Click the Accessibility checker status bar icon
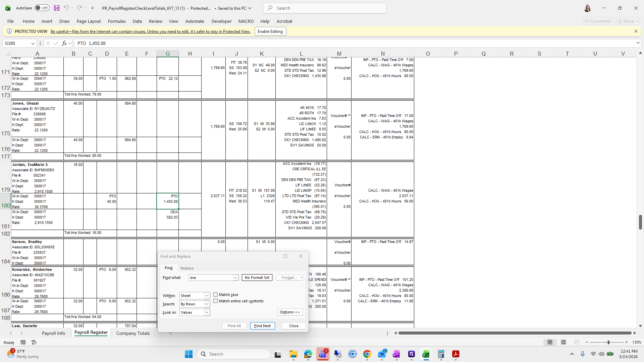The height and width of the screenshot is (362, 644). click(34, 342)
